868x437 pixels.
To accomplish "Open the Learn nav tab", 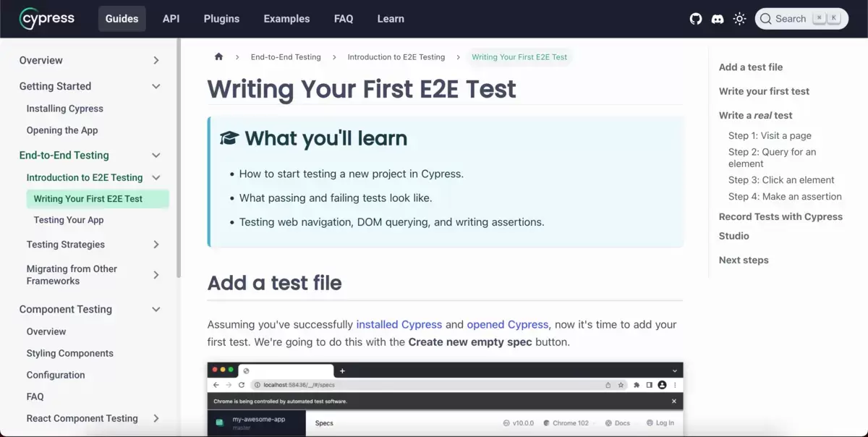I will tap(391, 19).
